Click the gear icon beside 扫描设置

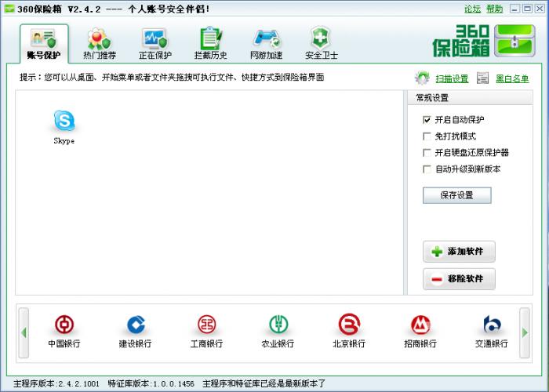pos(422,78)
